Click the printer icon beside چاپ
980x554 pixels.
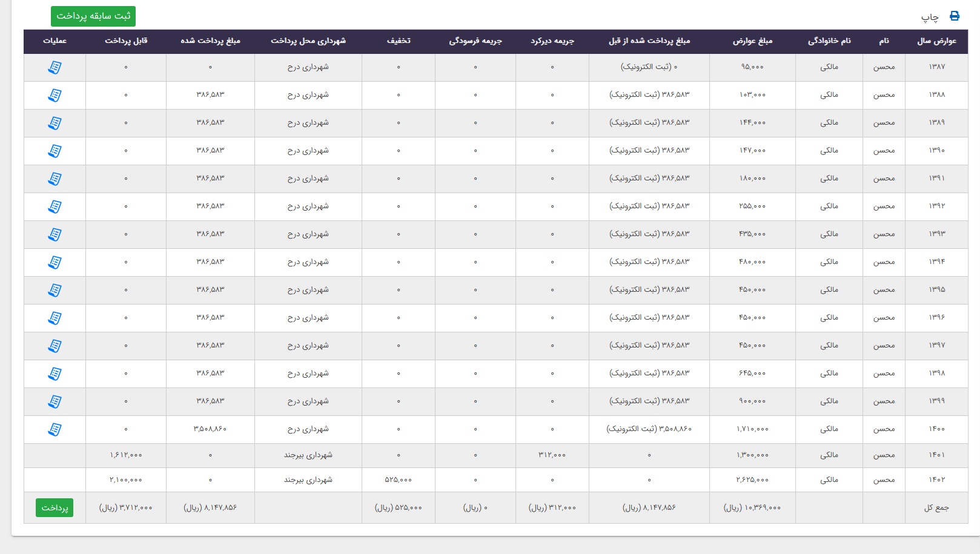955,16
